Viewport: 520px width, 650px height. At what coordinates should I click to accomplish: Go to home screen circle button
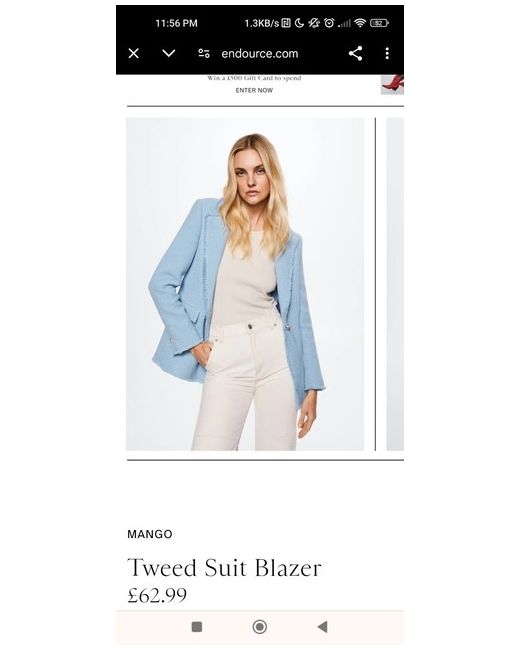coord(260,627)
